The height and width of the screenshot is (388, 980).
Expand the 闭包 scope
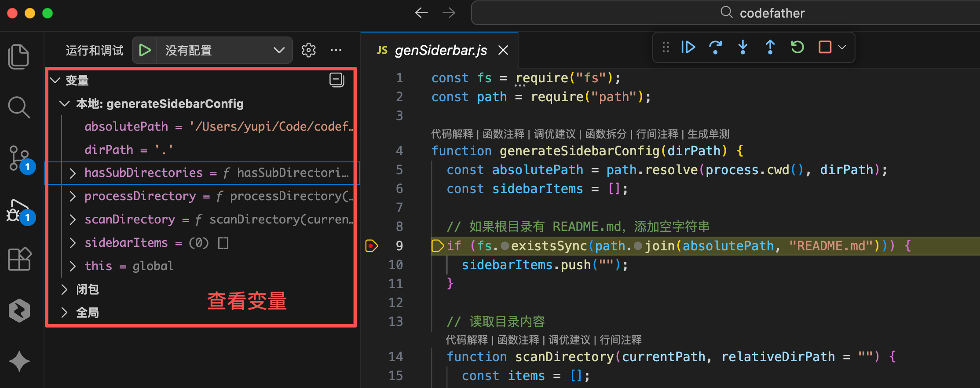pos(65,289)
